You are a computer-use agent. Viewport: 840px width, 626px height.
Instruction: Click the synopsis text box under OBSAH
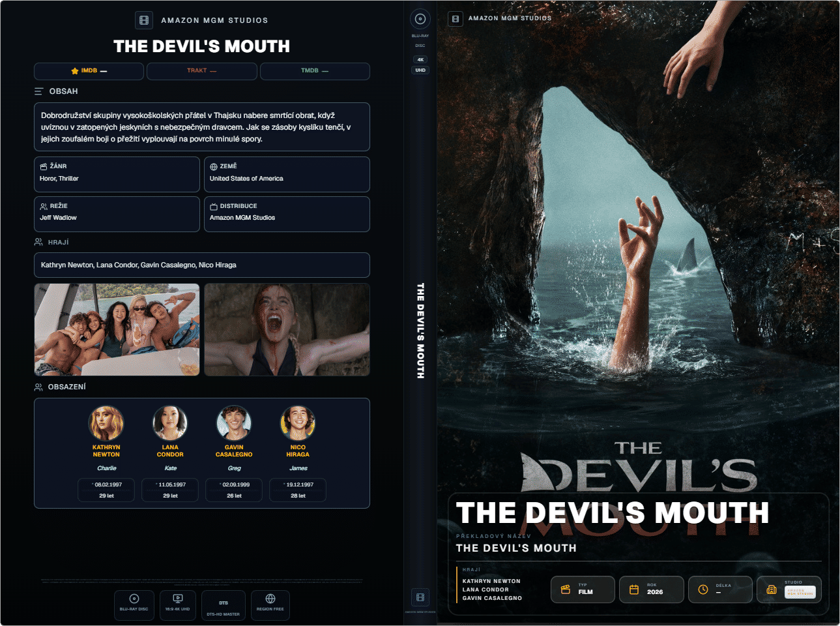pos(202,127)
